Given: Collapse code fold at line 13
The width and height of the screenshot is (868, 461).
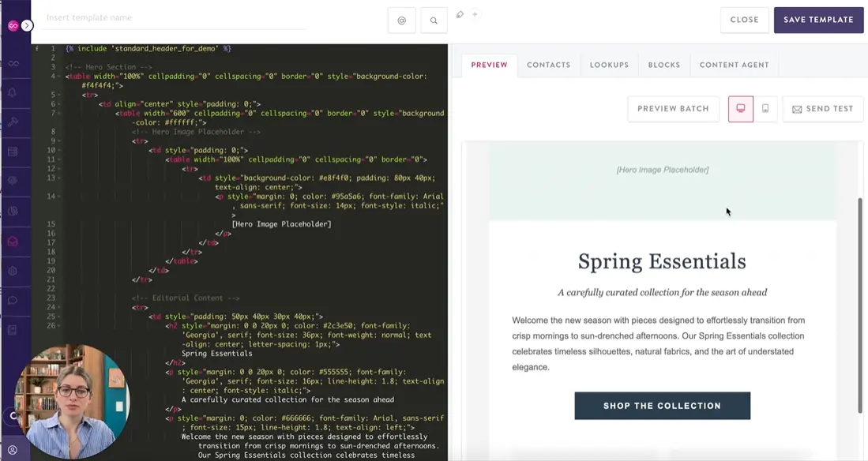Looking at the screenshot, I should pyautogui.click(x=59, y=178).
